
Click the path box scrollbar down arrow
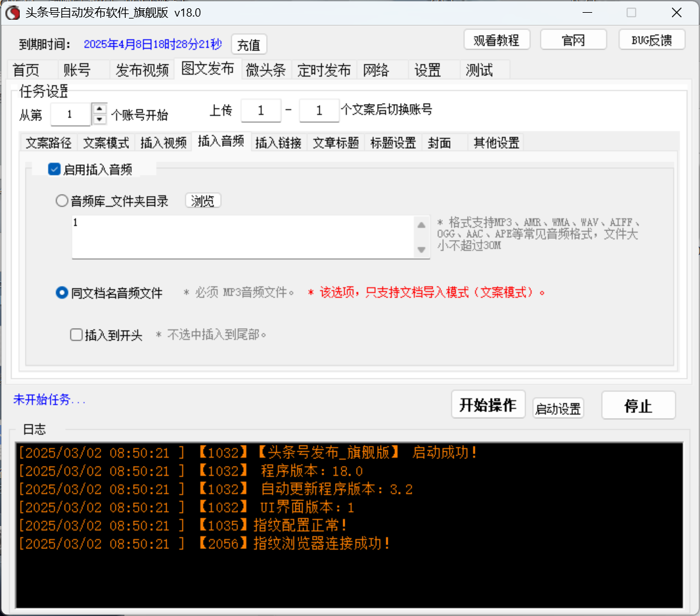(x=421, y=250)
